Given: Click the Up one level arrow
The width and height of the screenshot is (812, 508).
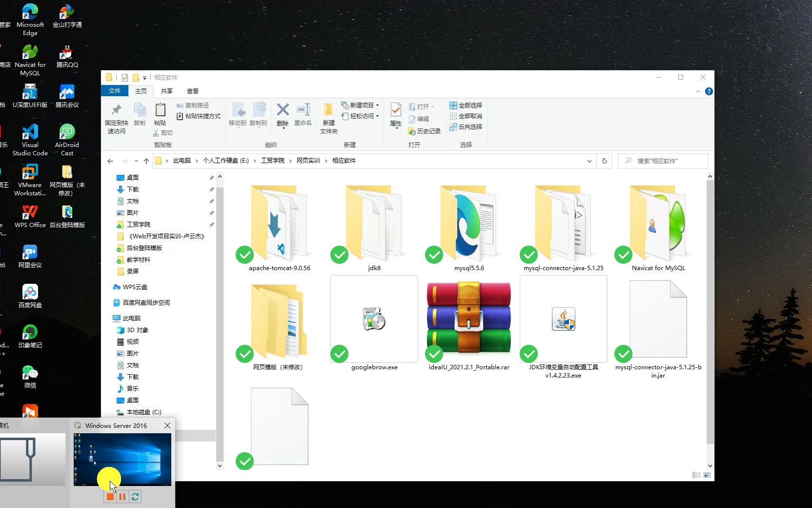Looking at the screenshot, I should pyautogui.click(x=146, y=161).
